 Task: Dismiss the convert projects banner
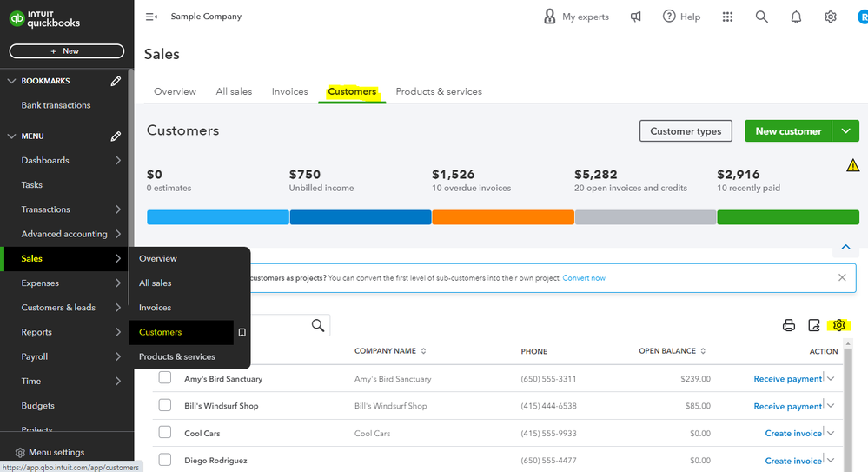click(x=842, y=277)
